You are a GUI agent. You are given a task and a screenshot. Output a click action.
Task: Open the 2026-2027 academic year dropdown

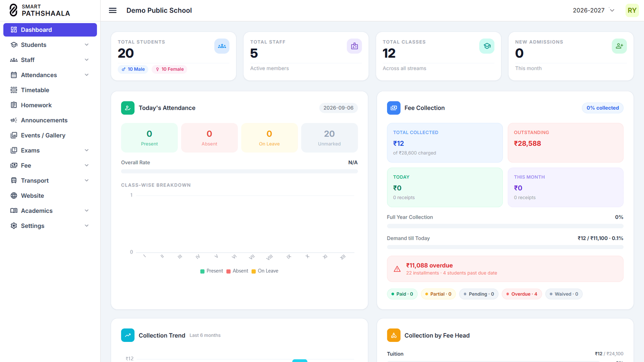tap(594, 10)
